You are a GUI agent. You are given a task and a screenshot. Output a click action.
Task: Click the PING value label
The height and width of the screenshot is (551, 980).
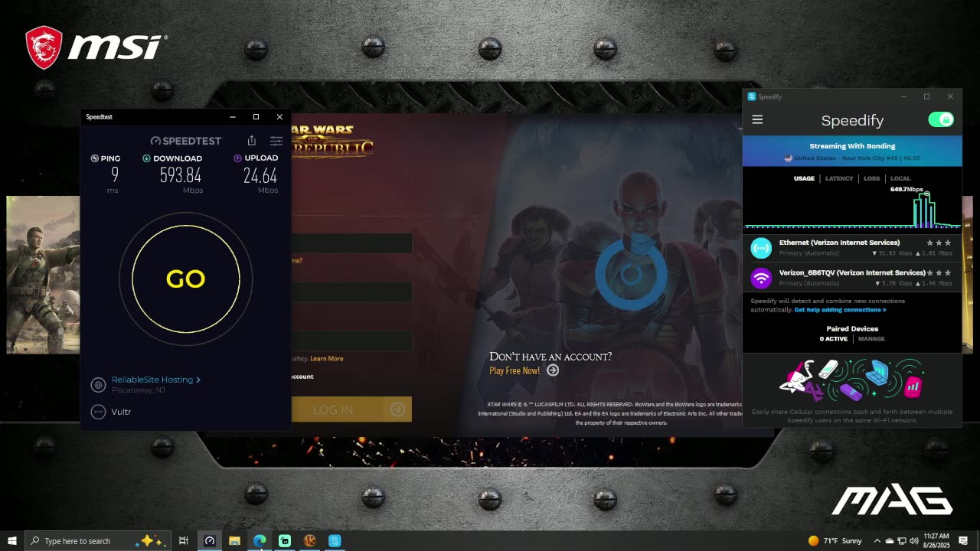(106, 158)
